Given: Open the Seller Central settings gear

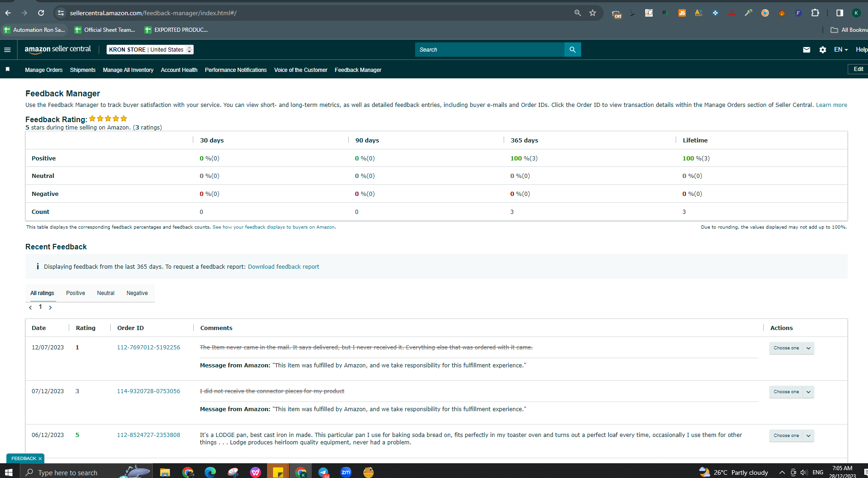Looking at the screenshot, I should [x=823, y=50].
